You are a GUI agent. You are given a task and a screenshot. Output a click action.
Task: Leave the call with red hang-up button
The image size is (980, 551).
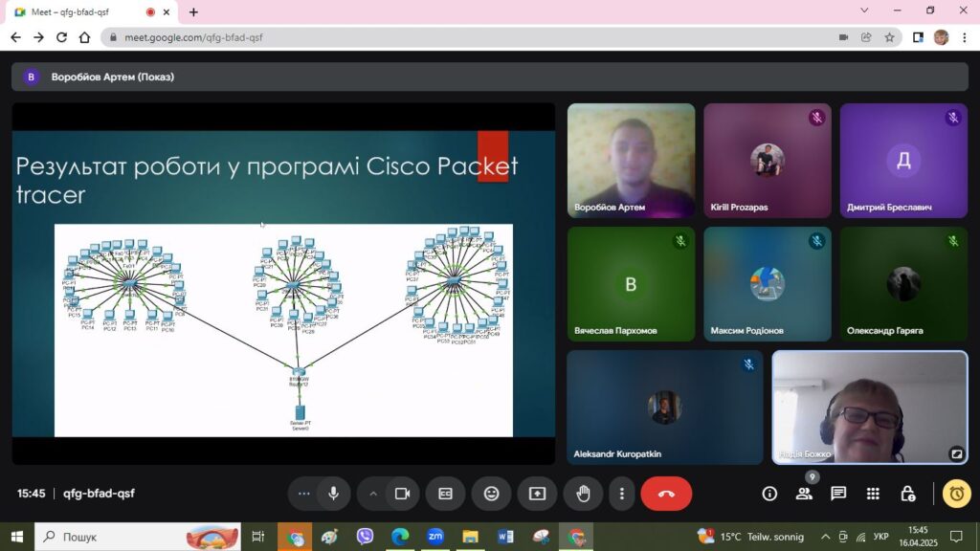(666, 494)
